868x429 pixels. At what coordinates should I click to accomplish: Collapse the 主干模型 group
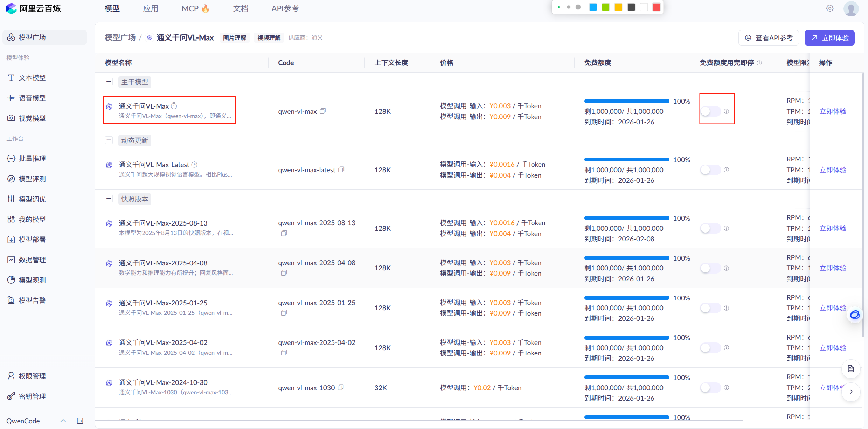[109, 82]
